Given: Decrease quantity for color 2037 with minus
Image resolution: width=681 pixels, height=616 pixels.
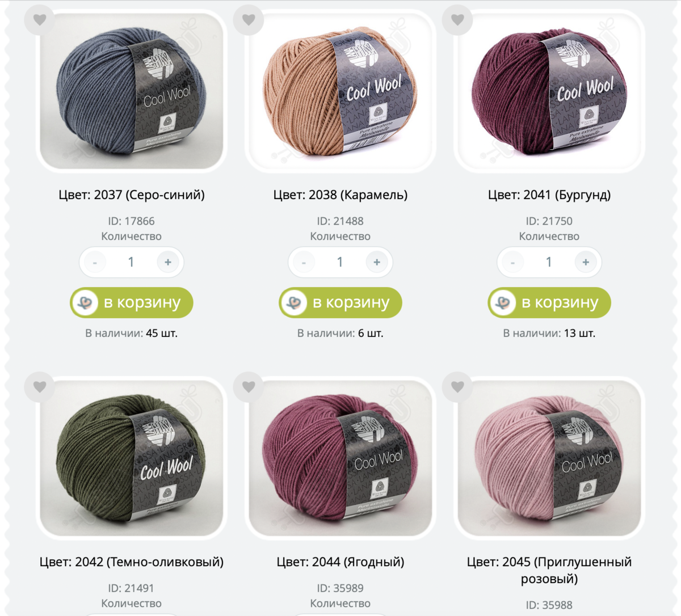Looking at the screenshot, I should click(x=95, y=262).
